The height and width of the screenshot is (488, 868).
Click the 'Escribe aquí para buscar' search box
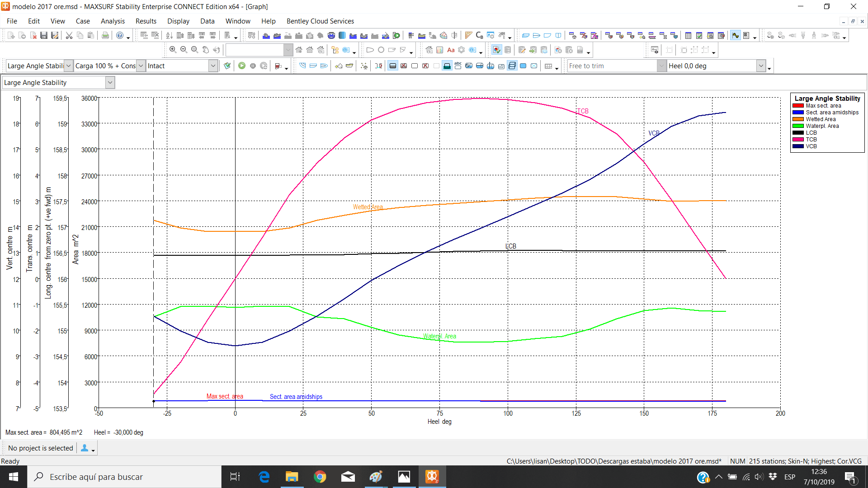(x=124, y=477)
